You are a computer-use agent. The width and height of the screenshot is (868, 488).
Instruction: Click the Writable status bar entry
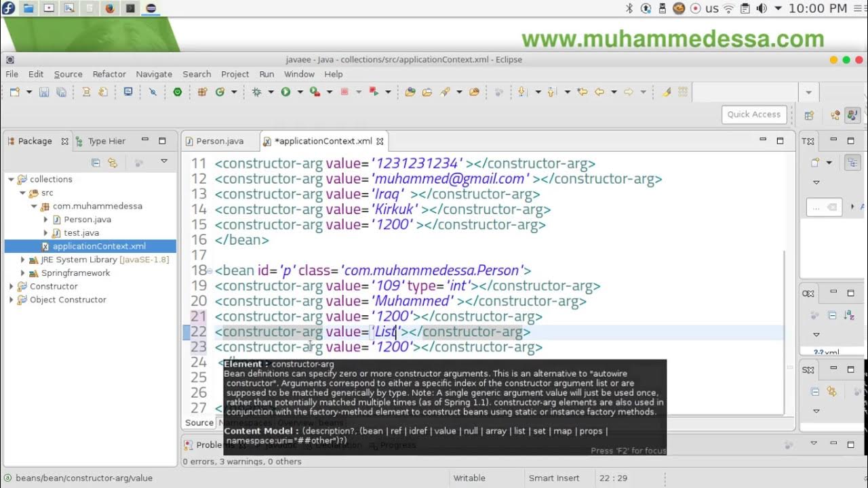point(469,478)
